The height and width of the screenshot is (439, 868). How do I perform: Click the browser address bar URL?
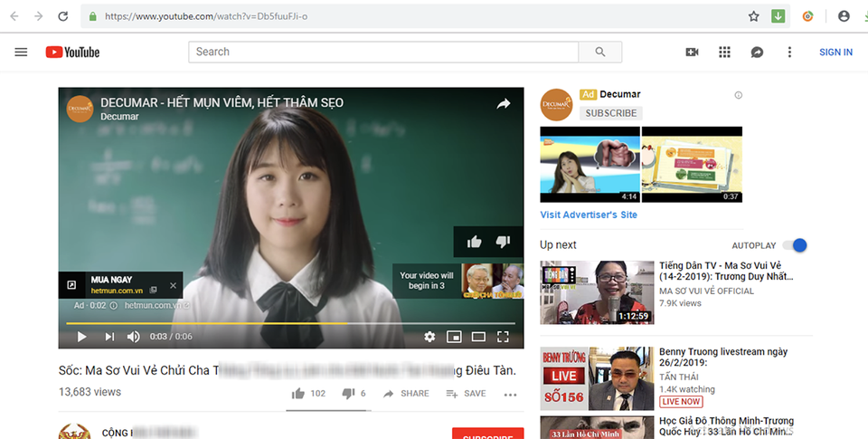206,16
